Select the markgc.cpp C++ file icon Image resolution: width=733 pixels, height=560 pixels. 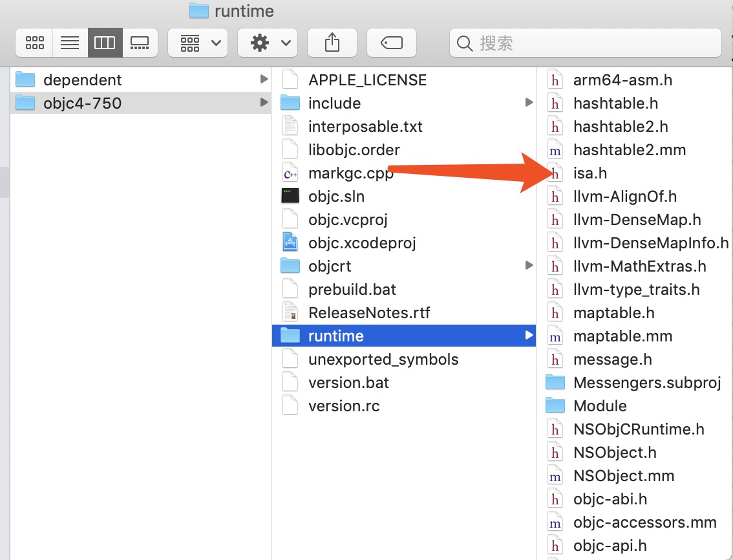point(290,173)
